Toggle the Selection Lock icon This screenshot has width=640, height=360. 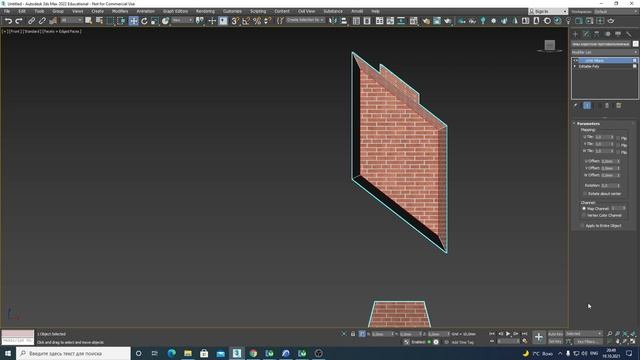click(353, 334)
